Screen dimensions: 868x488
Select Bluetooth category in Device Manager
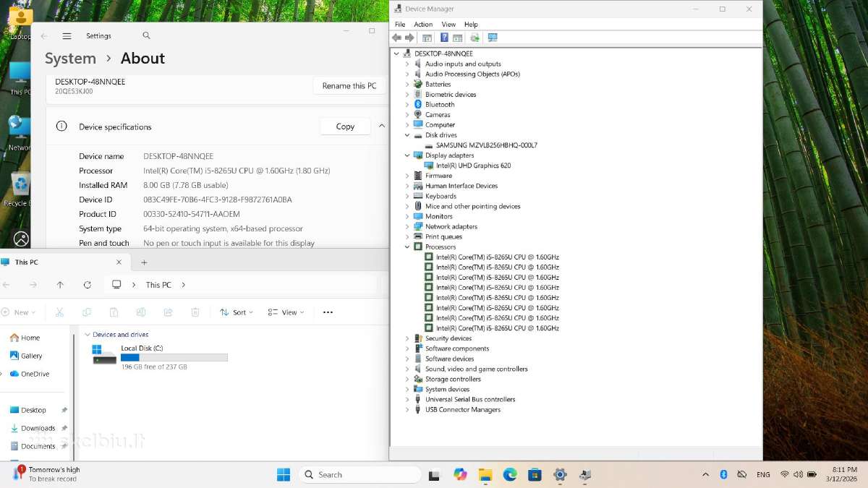(x=440, y=105)
